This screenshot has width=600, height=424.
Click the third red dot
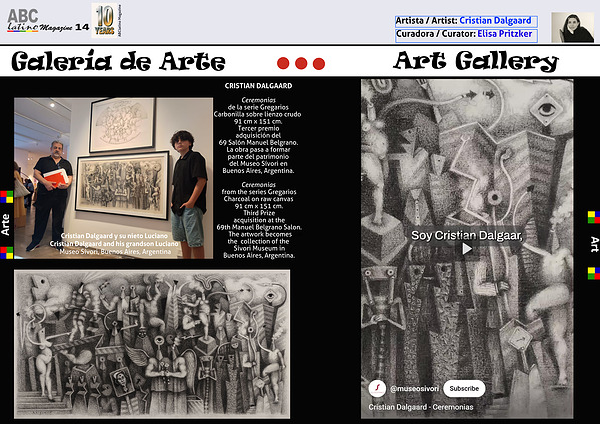319,63
